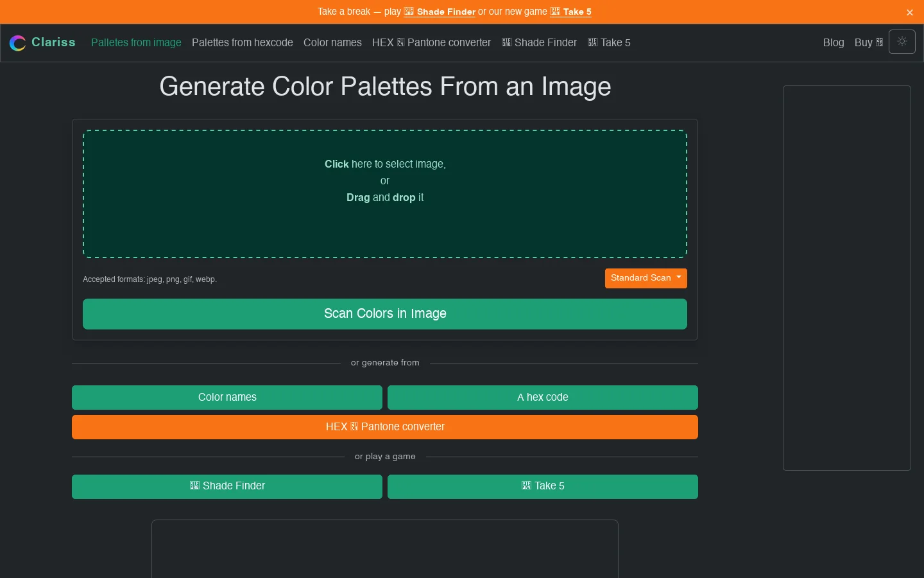Open Take 5 in the navbar

click(x=609, y=42)
